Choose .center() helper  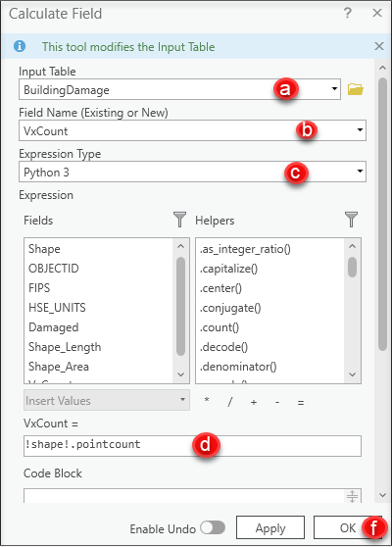coord(220,288)
